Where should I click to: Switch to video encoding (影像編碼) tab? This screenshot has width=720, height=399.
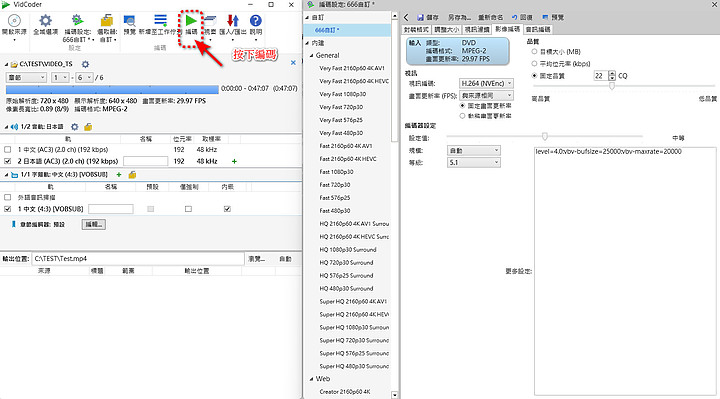click(x=507, y=29)
